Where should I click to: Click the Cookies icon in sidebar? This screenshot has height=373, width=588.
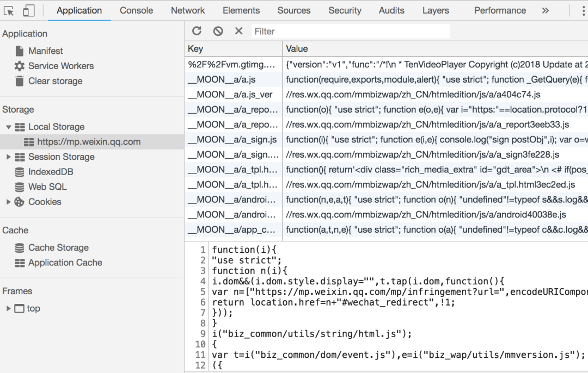click(x=20, y=202)
